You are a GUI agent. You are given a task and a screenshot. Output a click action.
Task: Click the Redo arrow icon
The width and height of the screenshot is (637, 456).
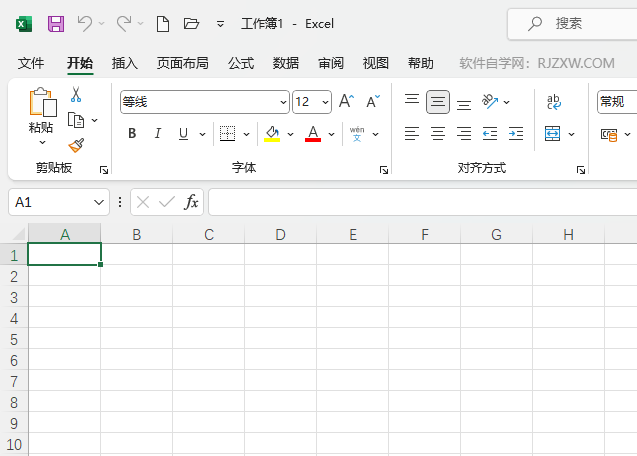(x=124, y=24)
